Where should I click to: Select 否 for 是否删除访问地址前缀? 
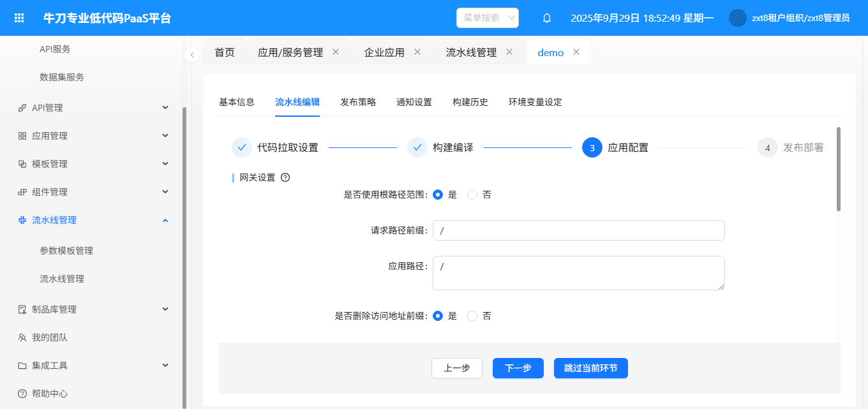[472, 316]
